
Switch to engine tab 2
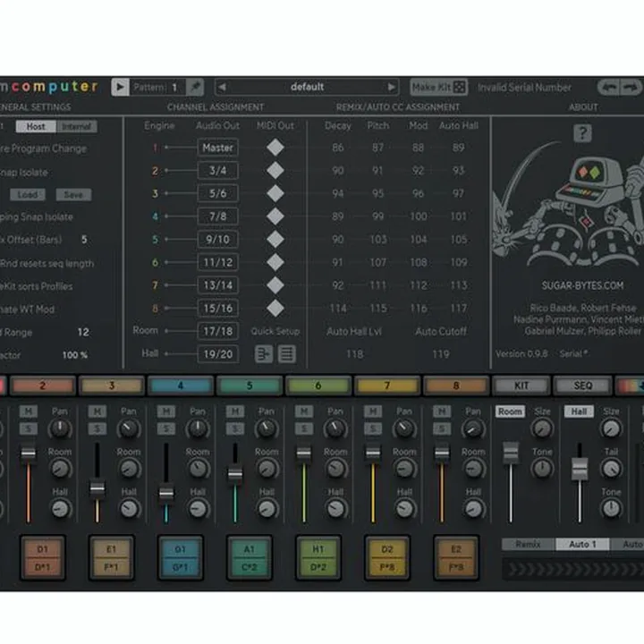pyautogui.click(x=43, y=386)
